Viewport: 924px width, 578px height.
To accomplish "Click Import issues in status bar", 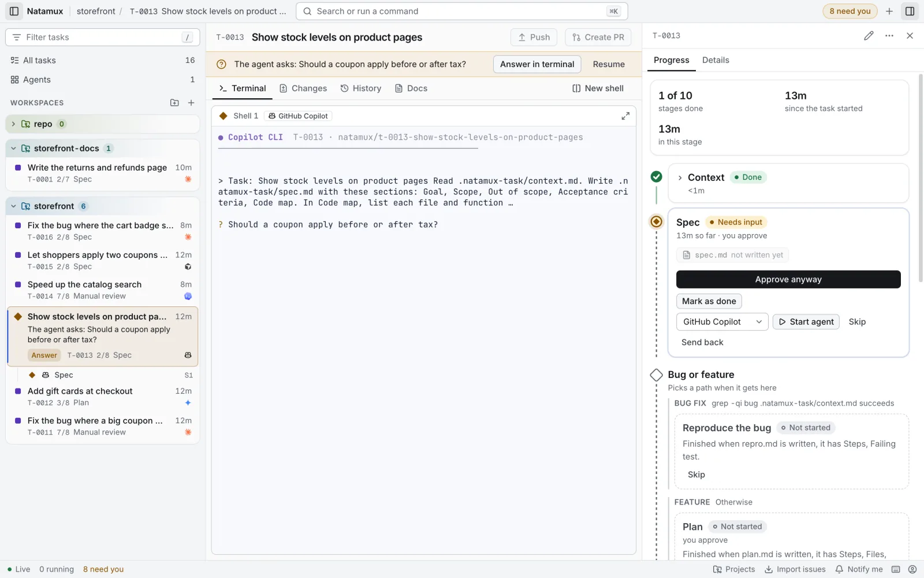I will [795, 569].
